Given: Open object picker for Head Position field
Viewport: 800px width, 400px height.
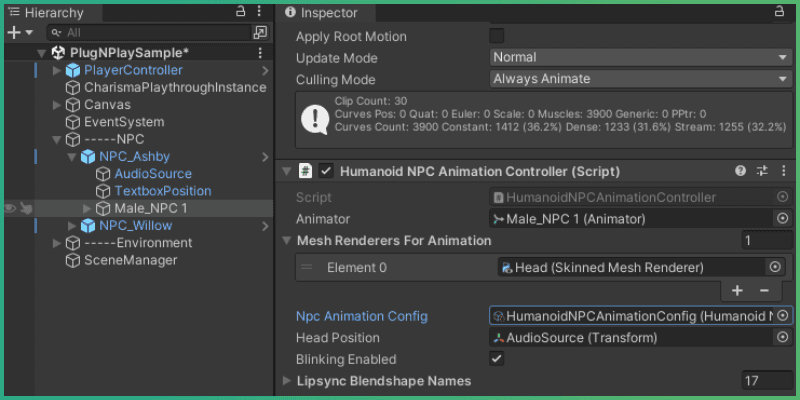Looking at the screenshot, I should pos(783,338).
